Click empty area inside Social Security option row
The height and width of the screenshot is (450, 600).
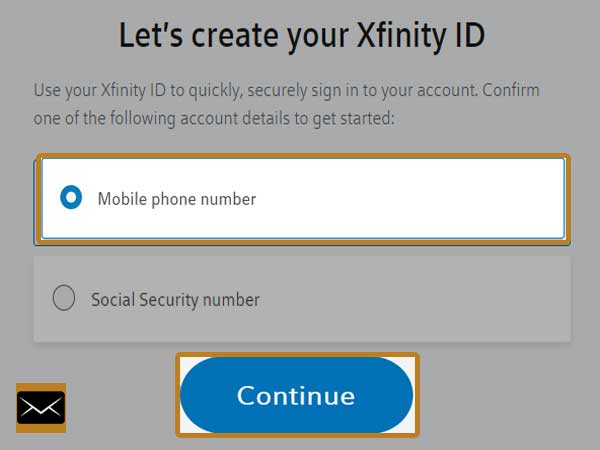point(413,299)
